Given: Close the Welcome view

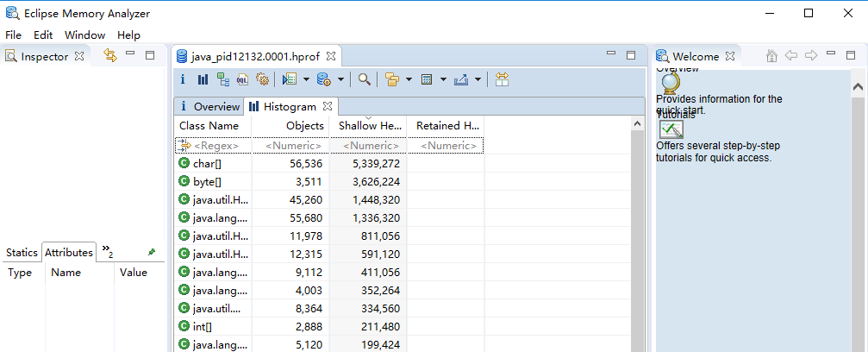Looking at the screenshot, I should click(729, 55).
